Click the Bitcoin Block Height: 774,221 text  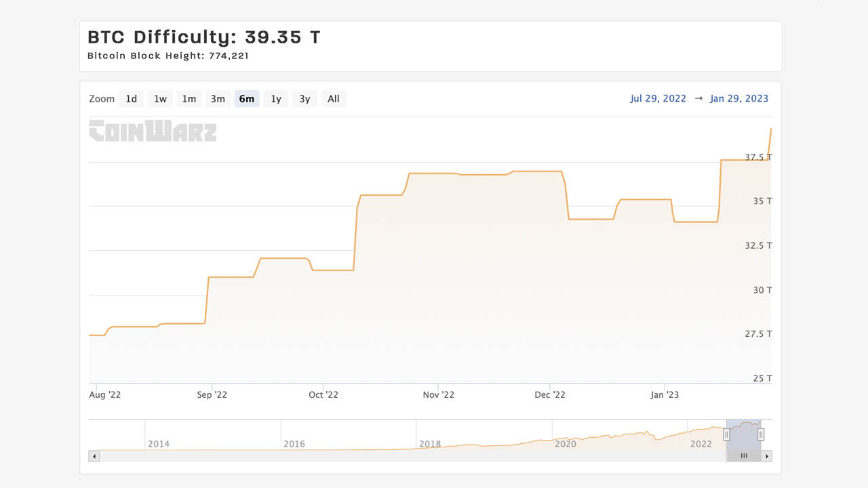(x=168, y=56)
